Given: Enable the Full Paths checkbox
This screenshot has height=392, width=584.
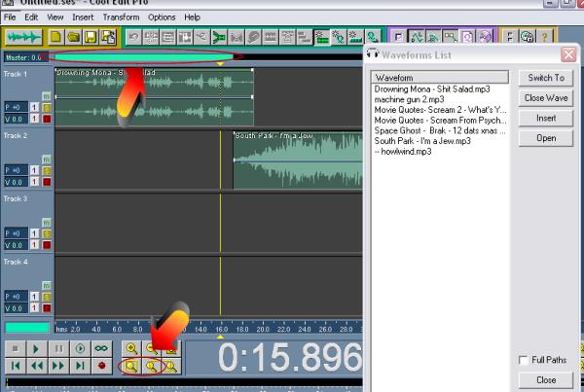Looking at the screenshot, I should [x=524, y=360].
